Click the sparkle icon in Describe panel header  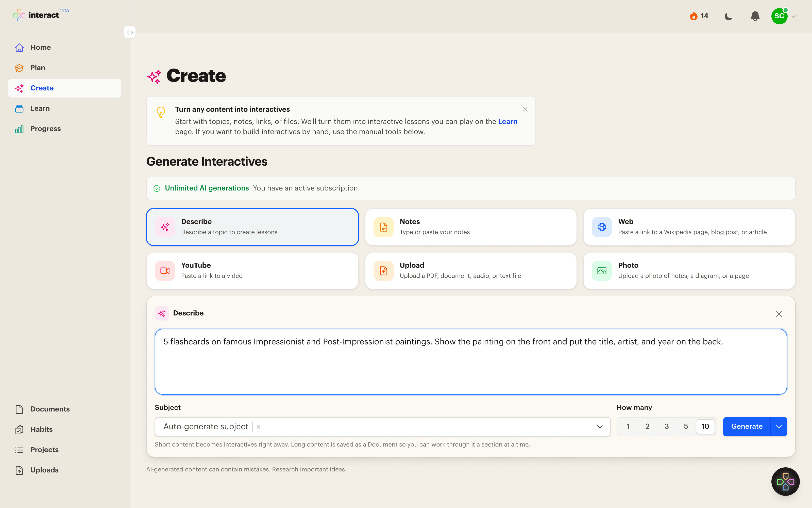click(162, 313)
